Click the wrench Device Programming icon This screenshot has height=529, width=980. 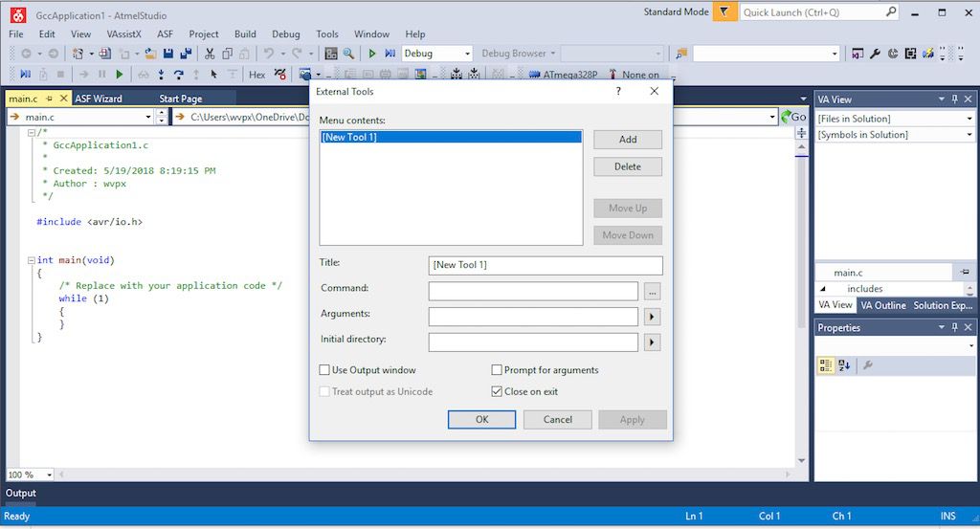coord(875,54)
